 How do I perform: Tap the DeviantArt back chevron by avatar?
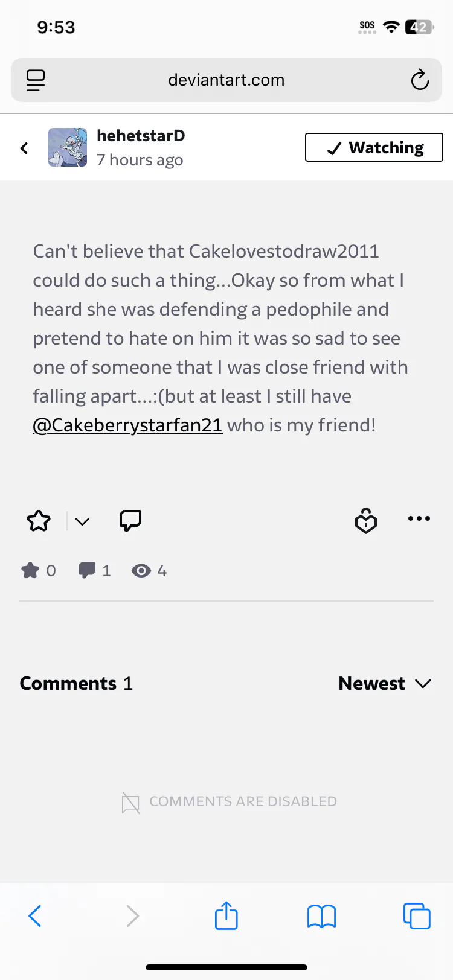click(24, 148)
